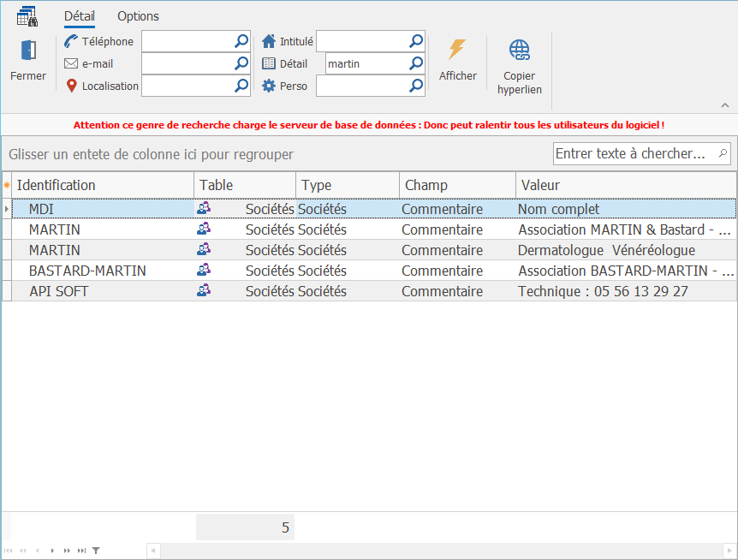The image size is (738, 560).
Task: Focus the Intitulé search input field
Action: (361, 41)
